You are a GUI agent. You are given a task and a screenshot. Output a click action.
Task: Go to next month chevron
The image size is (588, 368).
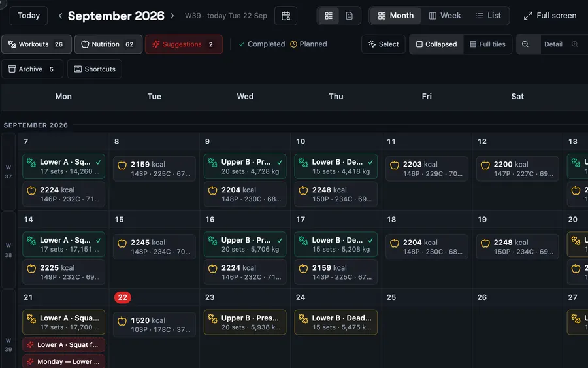tap(172, 16)
